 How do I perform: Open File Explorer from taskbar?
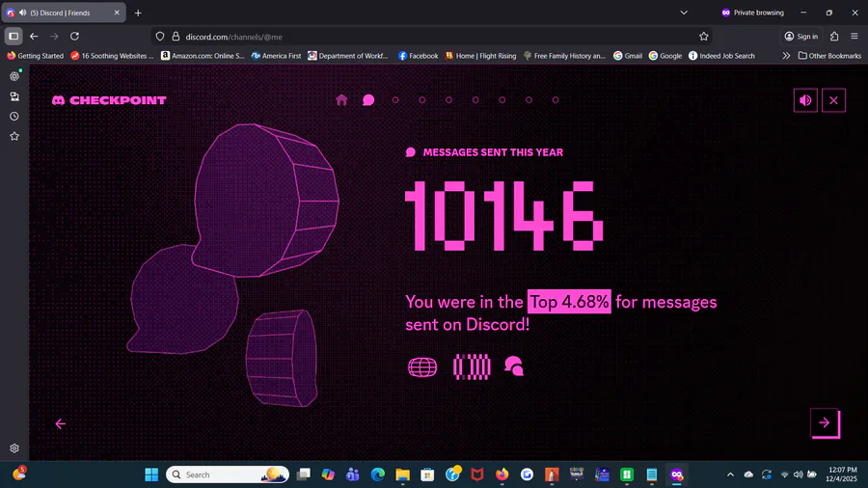(402, 474)
